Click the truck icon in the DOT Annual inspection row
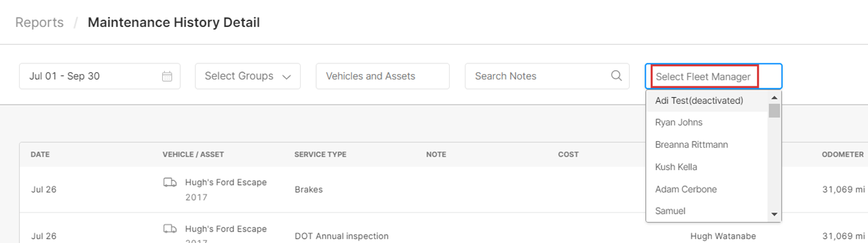Image resolution: width=868 pixels, height=243 pixels. click(x=170, y=230)
